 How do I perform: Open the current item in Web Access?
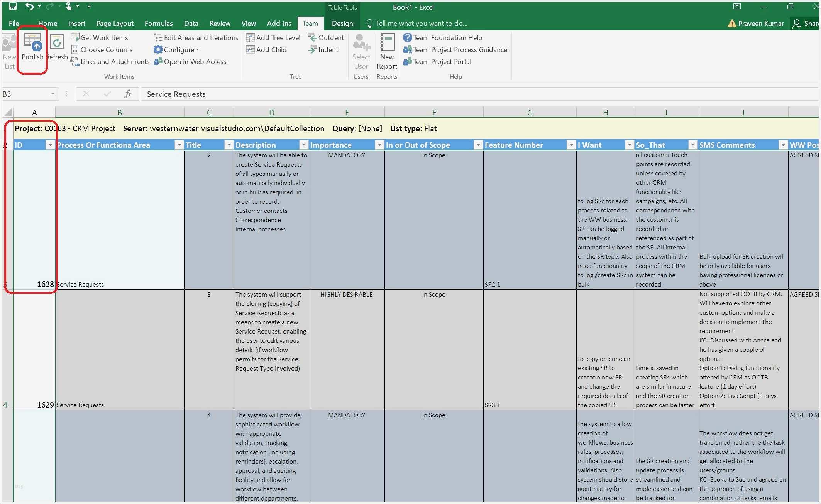pos(195,61)
